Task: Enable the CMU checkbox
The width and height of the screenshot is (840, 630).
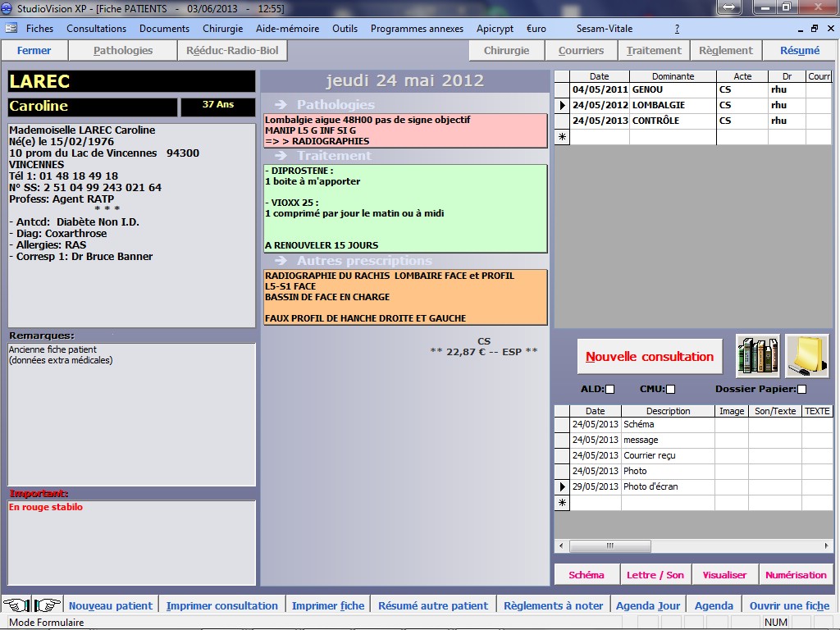Action: click(x=670, y=389)
